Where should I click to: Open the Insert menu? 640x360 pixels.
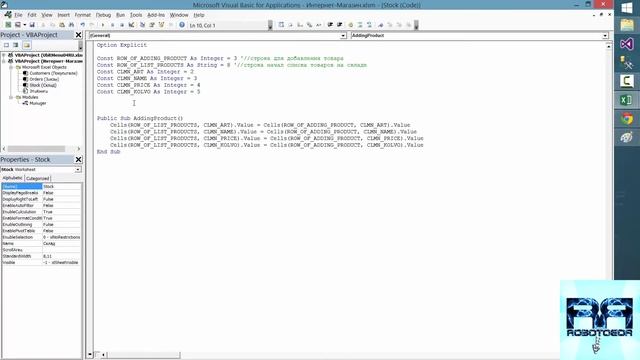pos(64,15)
